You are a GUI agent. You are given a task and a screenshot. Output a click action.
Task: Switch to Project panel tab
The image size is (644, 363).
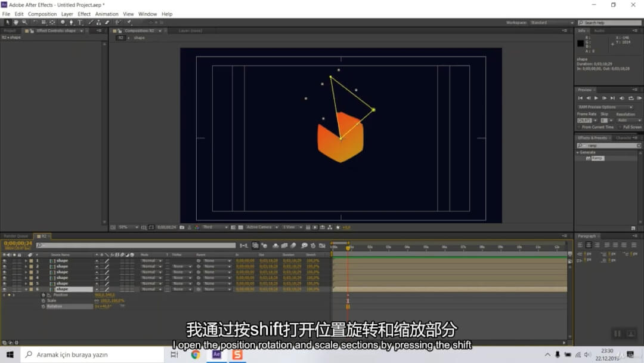pyautogui.click(x=10, y=31)
